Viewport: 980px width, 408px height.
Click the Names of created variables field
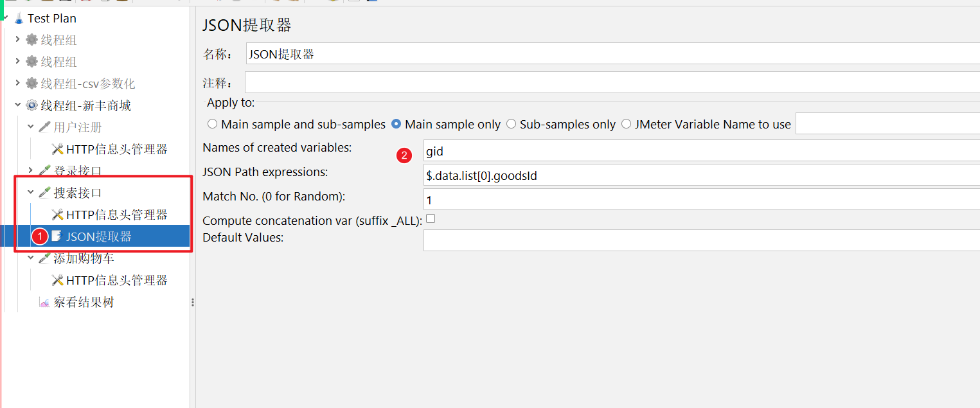[x=702, y=150]
